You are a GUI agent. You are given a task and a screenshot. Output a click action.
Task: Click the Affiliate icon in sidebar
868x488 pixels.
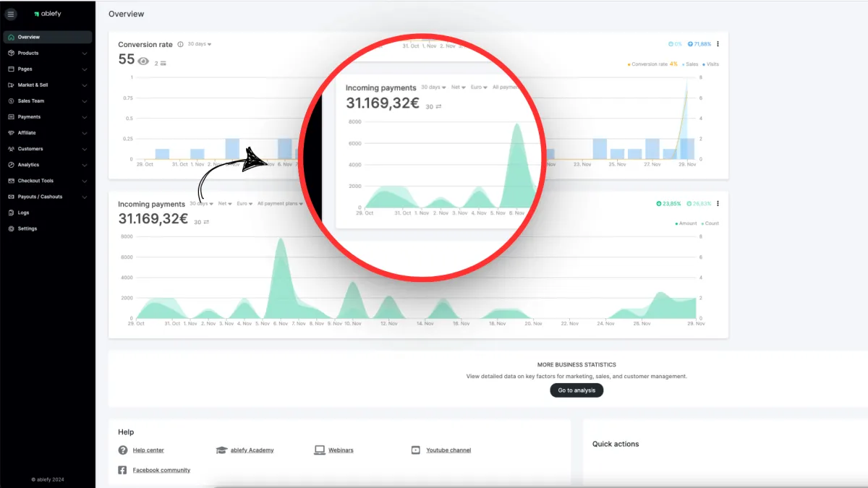[x=11, y=133]
